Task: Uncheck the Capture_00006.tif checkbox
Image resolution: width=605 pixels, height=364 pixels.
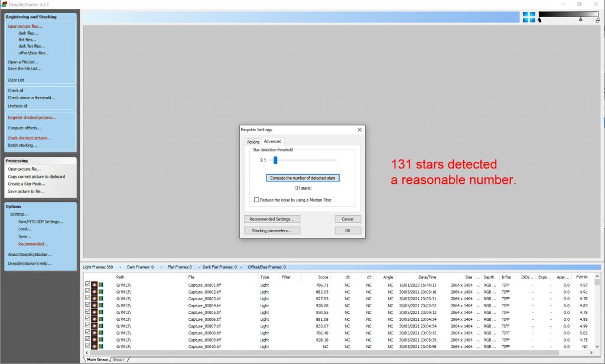Action: (87, 318)
